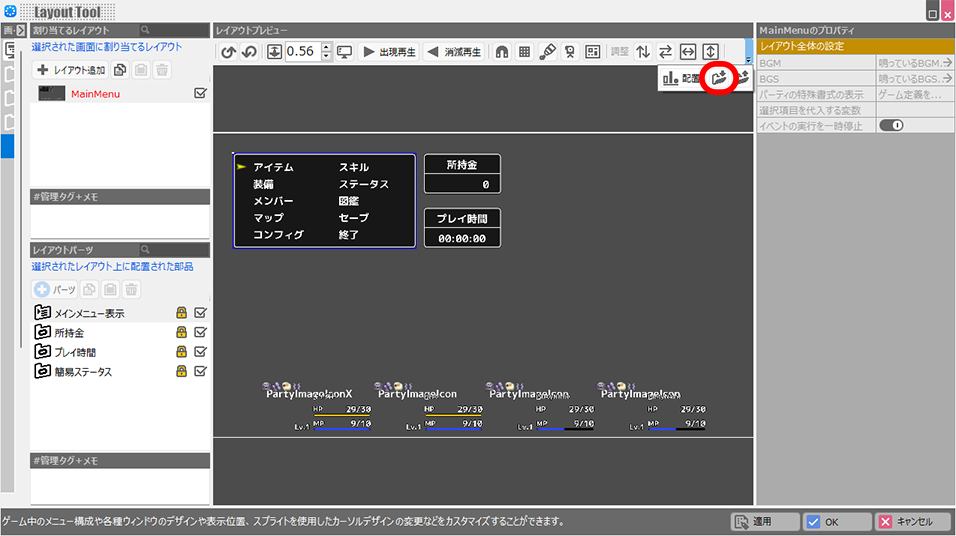Click the grid display icon
Image resolution: width=956 pixels, height=536 pixels.
pos(524,51)
